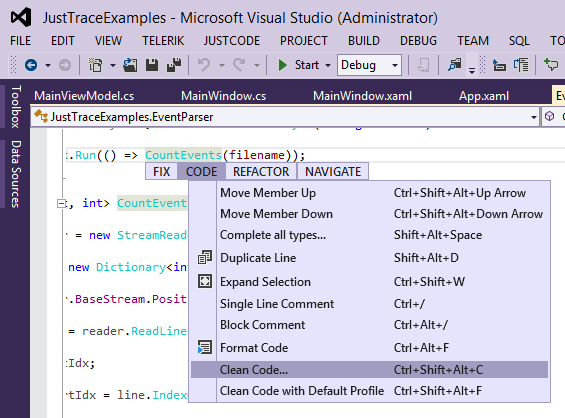Image resolution: width=565 pixels, height=418 pixels.
Task: Choose Format Code entry
Action: (x=369, y=348)
